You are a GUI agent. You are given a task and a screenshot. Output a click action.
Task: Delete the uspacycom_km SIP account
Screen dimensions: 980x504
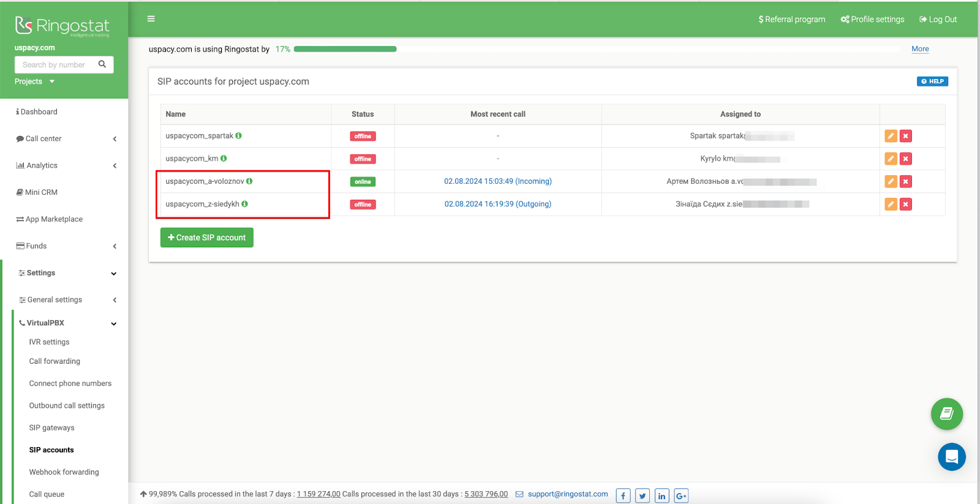pyautogui.click(x=906, y=159)
